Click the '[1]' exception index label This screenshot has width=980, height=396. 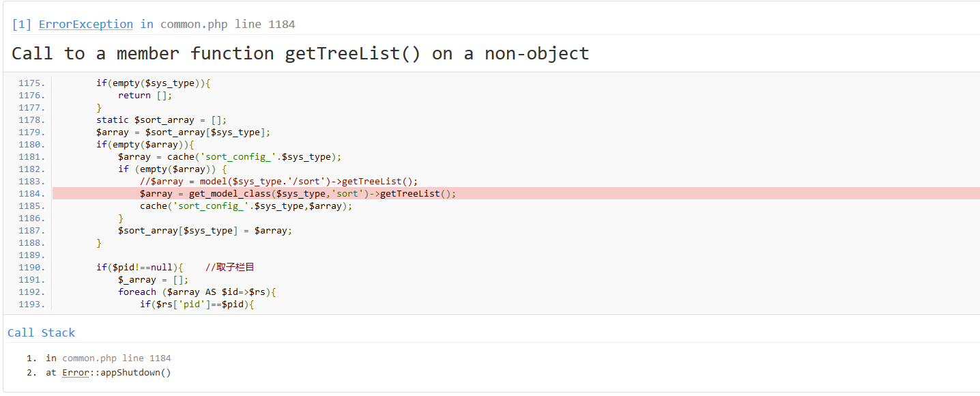tap(21, 25)
